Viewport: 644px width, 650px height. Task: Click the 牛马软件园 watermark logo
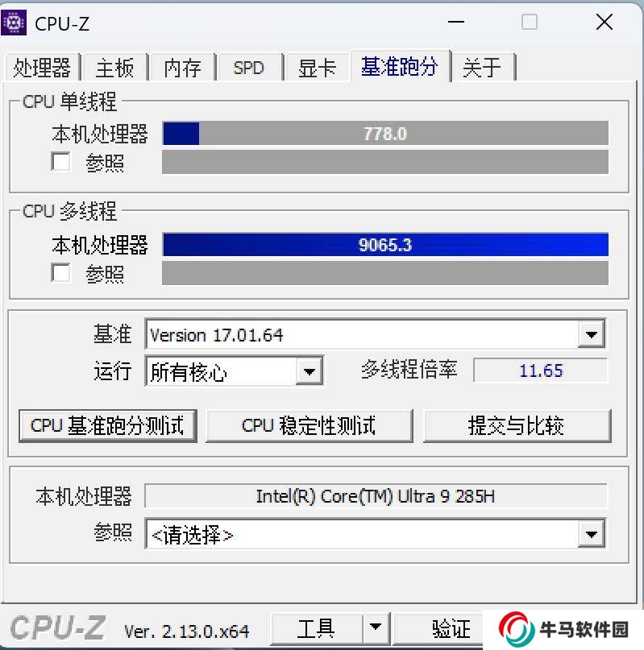(x=563, y=629)
